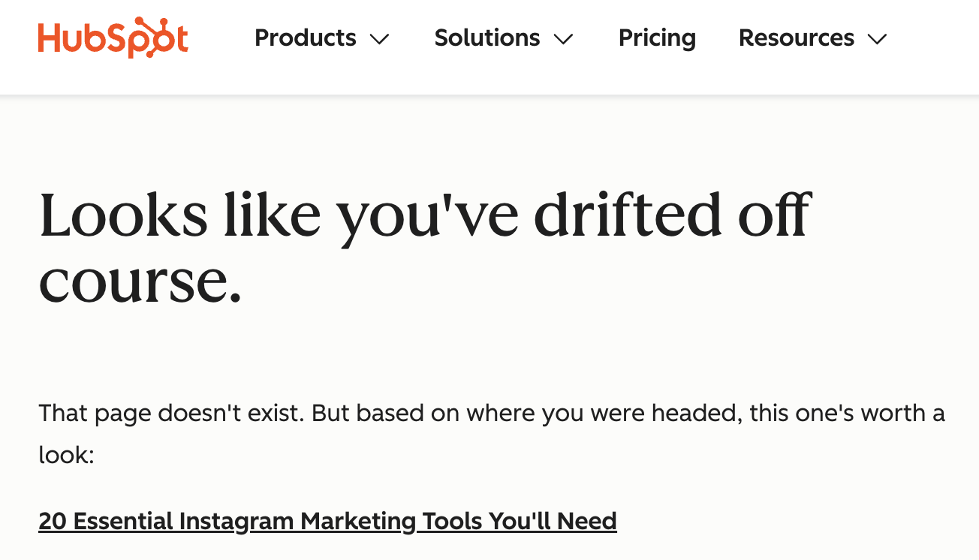Click the word "Looks" in the heading
Screen dimensions: 979x560
[x=123, y=215]
